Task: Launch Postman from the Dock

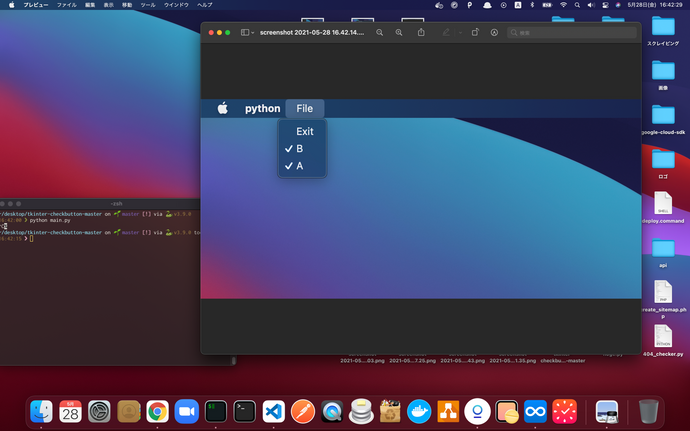Action: pyautogui.click(x=303, y=412)
